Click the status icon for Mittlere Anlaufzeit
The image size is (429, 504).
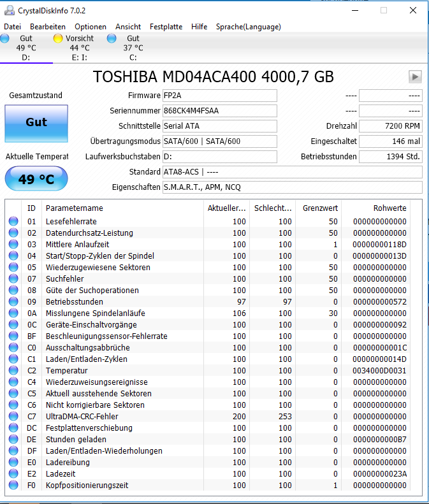tap(13, 244)
